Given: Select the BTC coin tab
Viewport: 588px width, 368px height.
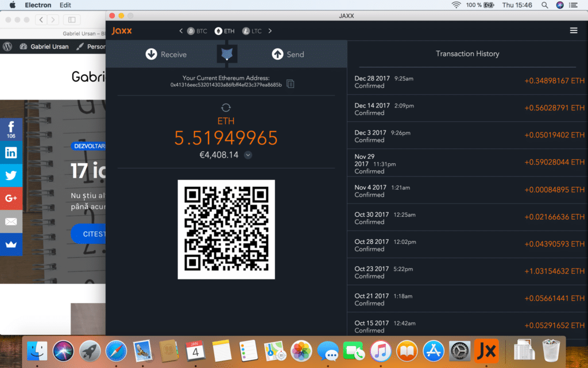Looking at the screenshot, I should coord(198,31).
